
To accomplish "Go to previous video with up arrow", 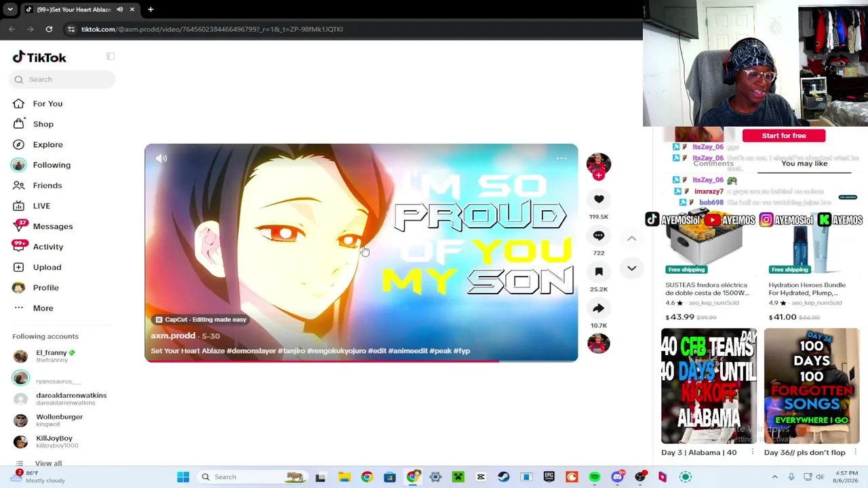I will 631,239.
